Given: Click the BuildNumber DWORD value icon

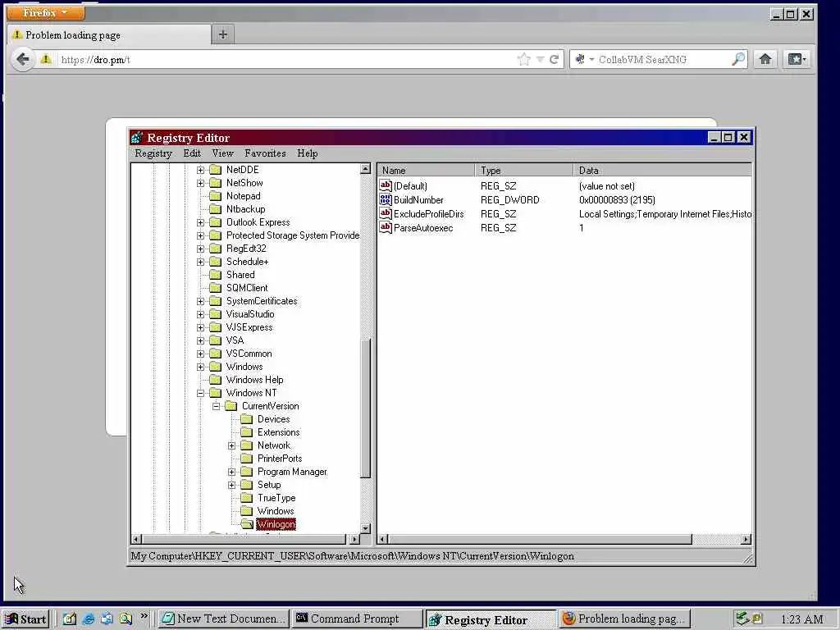Looking at the screenshot, I should (386, 199).
